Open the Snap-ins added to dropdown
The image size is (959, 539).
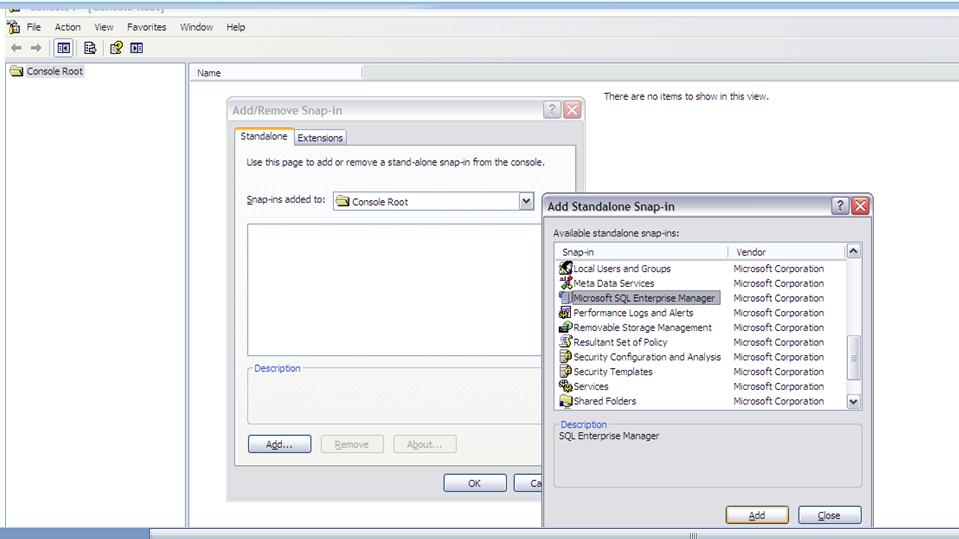(526, 201)
